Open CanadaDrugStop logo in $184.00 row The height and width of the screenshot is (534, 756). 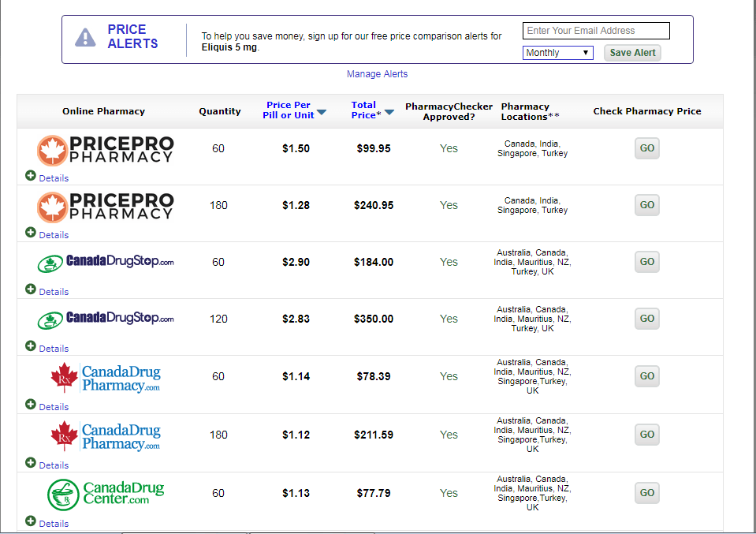point(106,263)
